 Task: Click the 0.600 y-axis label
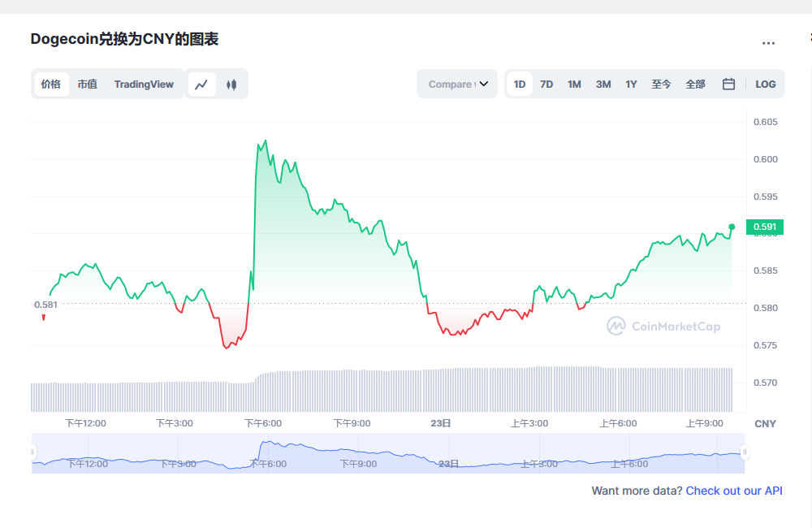click(766, 159)
